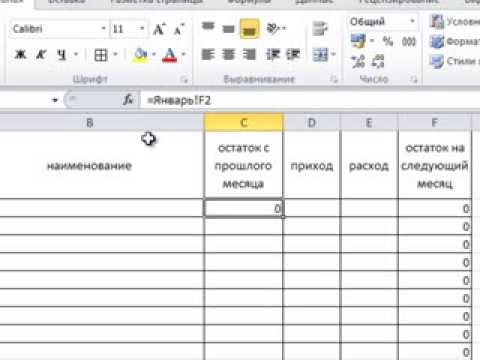Open conditional formatting (Условное)
The image size is (480, 360).
[455, 21]
